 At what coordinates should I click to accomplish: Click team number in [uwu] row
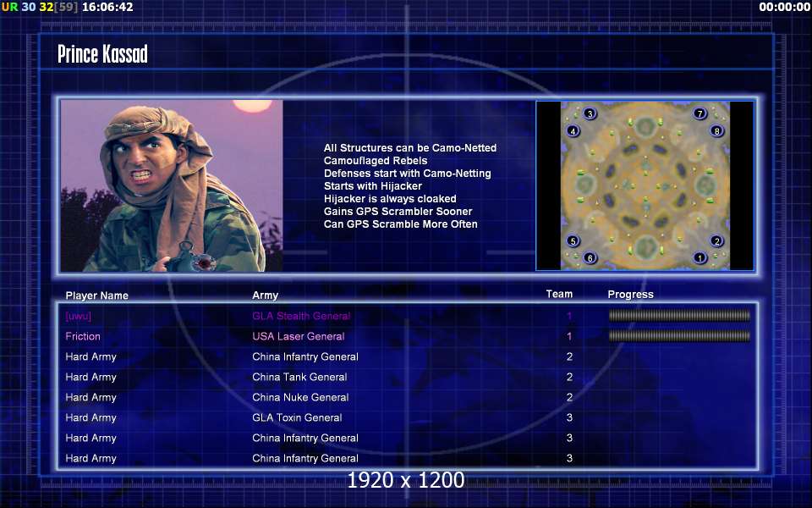pos(569,316)
